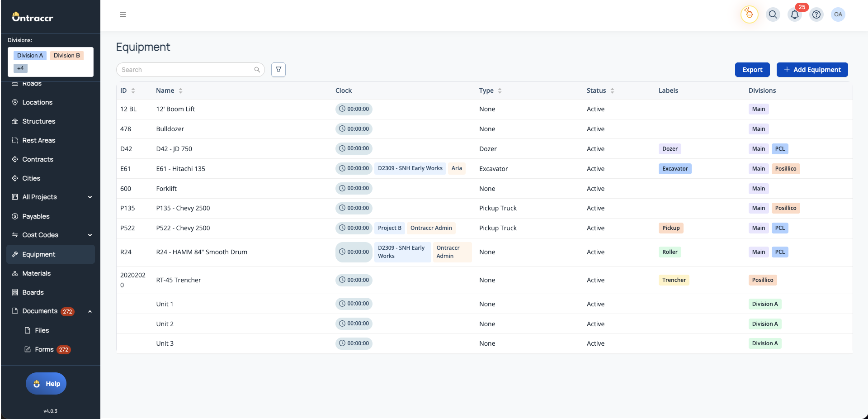Screen dimensions: 868x419
Task: Collapse the Documents section
Action: pos(90,311)
